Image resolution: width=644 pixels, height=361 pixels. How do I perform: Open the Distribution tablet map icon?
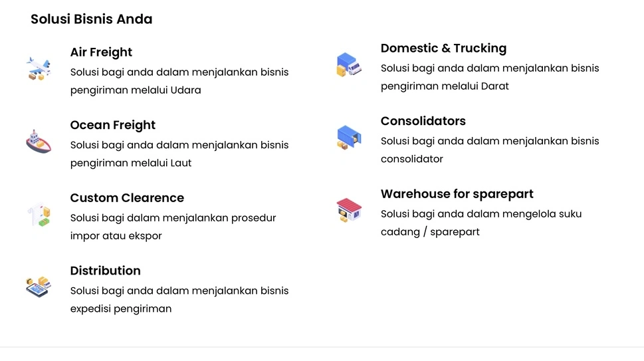pyautogui.click(x=39, y=287)
